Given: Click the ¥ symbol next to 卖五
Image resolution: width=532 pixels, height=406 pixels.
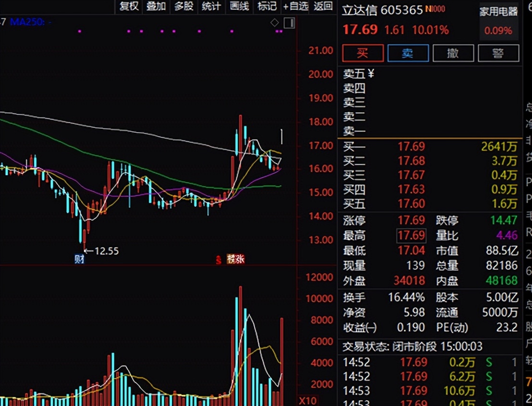Looking at the screenshot, I should (x=371, y=74).
